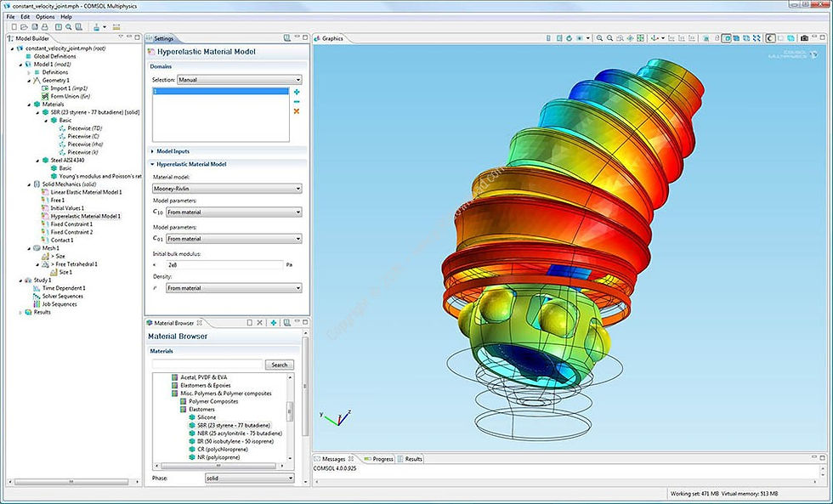Click the yellow bar icon in main toolbar
Image resolution: width=833 pixels, height=504 pixels.
coord(116,26)
